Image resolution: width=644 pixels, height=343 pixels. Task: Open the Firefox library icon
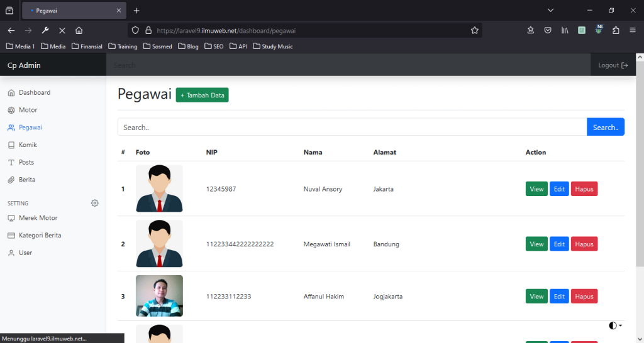point(565,30)
